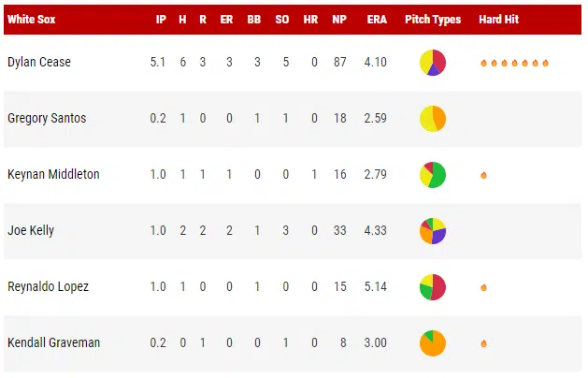Click Reynaldo Lopez's hard hit flame icon
Viewport: 588px width, 378px height.
pos(483,287)
